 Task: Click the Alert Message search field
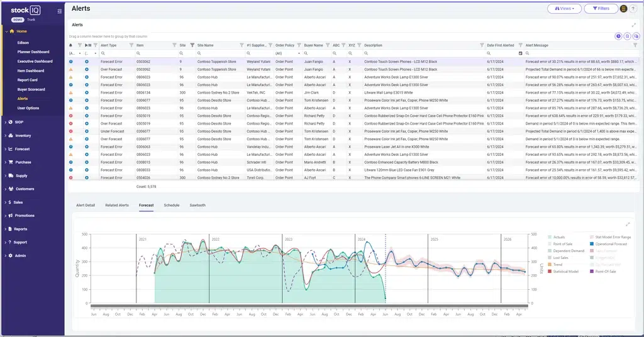coord(581,53)
